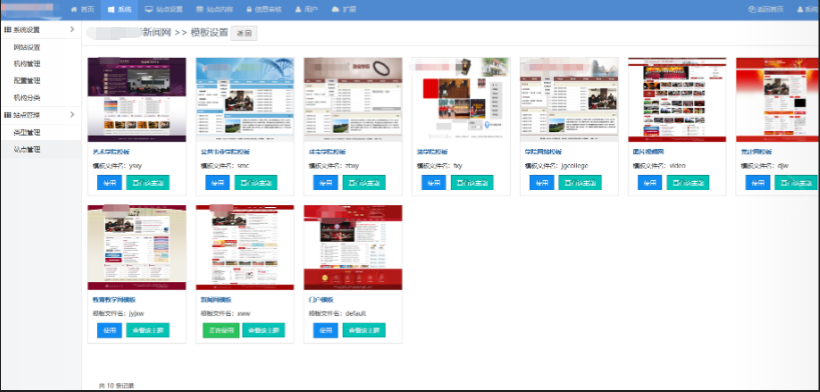Click teal view-theme button on fxy card
Image resolution: width=820 pixels, height=392 pixels.
(472, 182)
